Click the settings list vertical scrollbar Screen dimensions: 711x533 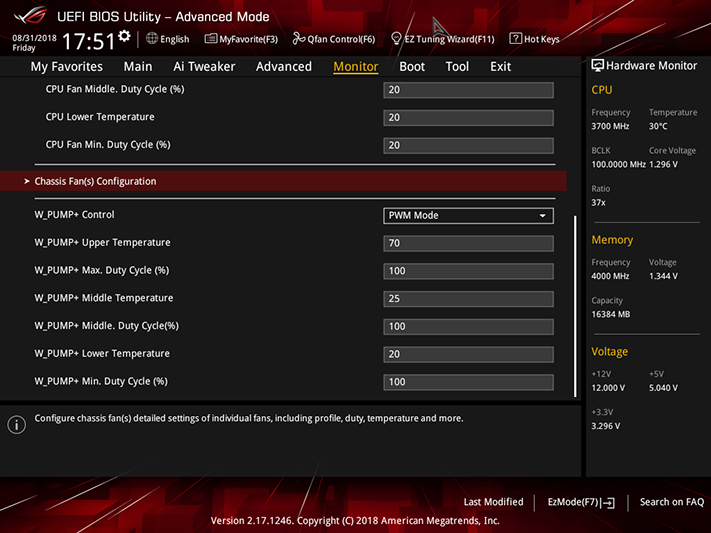click(575, 306)
